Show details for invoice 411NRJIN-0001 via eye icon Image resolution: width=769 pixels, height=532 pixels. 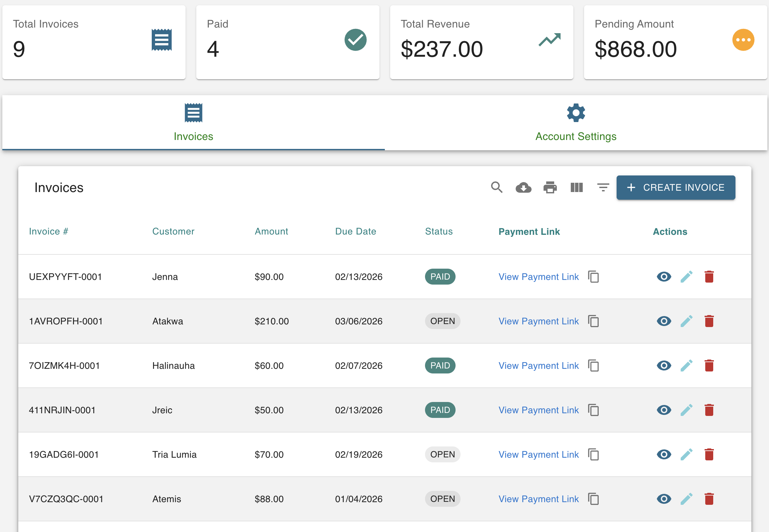coord(663,410)
